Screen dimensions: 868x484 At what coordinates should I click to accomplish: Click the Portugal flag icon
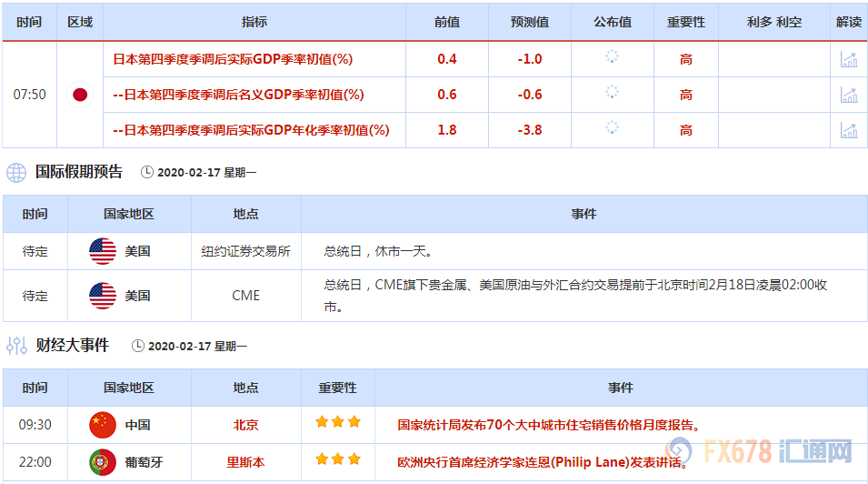pos(103,462)
